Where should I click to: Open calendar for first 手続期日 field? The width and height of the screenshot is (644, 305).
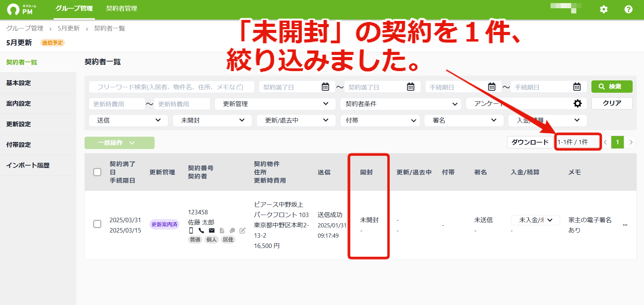click(492, 87)
